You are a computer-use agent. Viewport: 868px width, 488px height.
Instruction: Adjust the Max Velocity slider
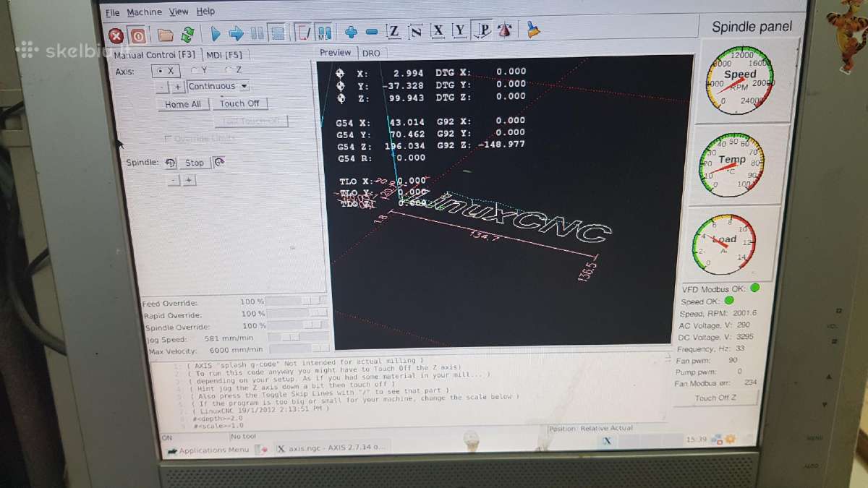pos(298,350)
